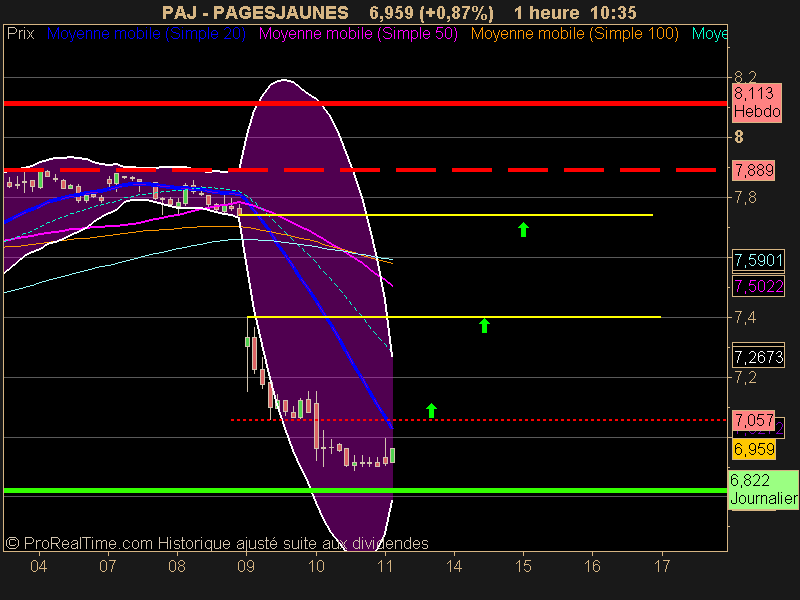The width and height of the screenshot is (800, 600).
Task: Open 'Moyenne mobile (Simple 50)' legend entry
Action: point(358,34)
